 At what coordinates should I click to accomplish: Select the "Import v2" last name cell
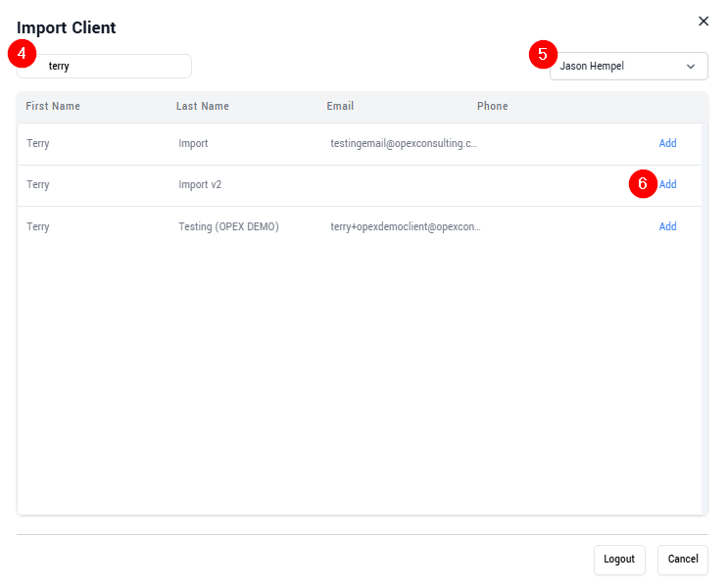(200, 184)
